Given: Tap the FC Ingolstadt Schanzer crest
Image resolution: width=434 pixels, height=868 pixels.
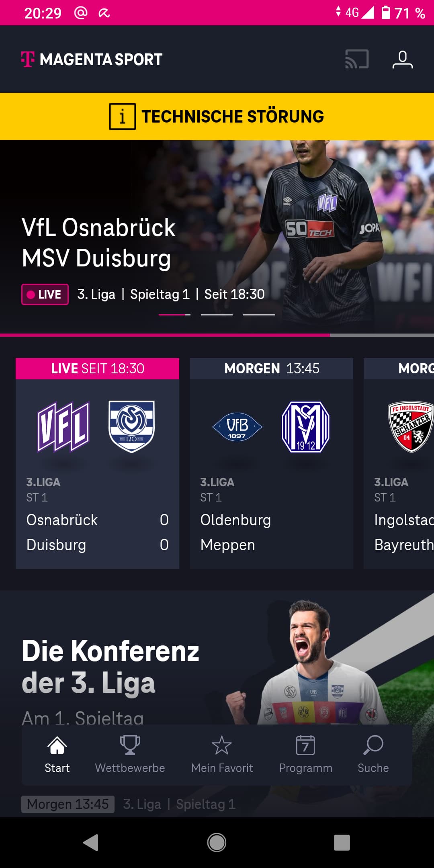Looking at the screenshot, I should [x=411, y=427].
